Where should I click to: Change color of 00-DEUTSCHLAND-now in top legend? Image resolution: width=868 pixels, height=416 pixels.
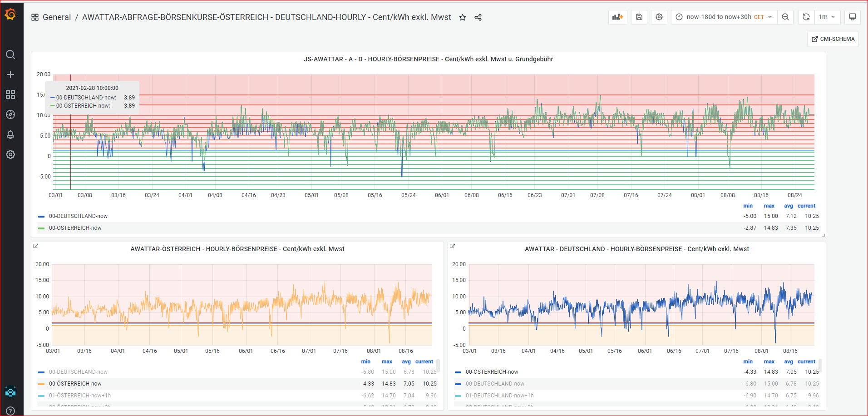(41, 217)
